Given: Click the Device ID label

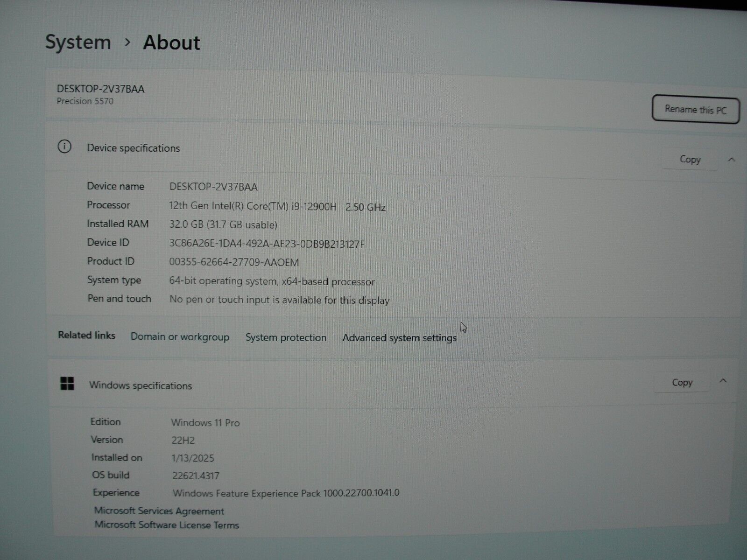Looking at the screenshot, I should click(x=108, y=242).
